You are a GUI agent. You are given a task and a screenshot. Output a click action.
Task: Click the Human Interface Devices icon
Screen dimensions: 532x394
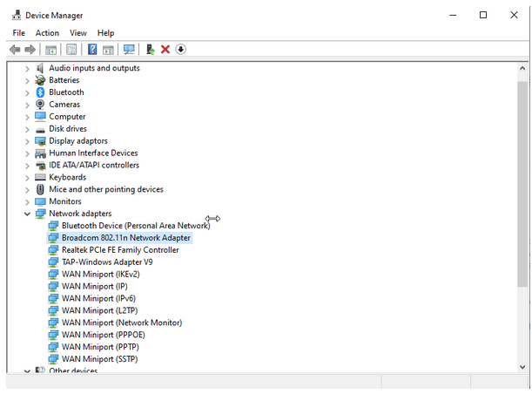tap(40, 153)
